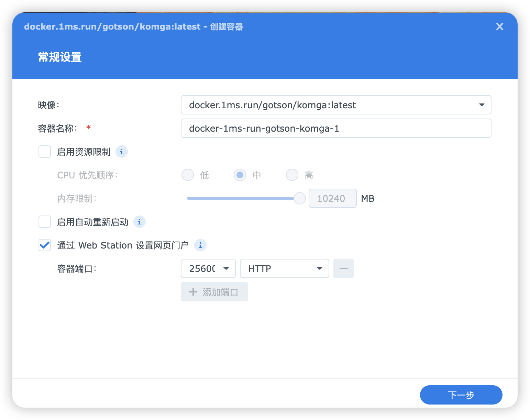The image size is (530, 420).
Task: Click info icon beside 启用自动重新启动
Action: (139, 222)
